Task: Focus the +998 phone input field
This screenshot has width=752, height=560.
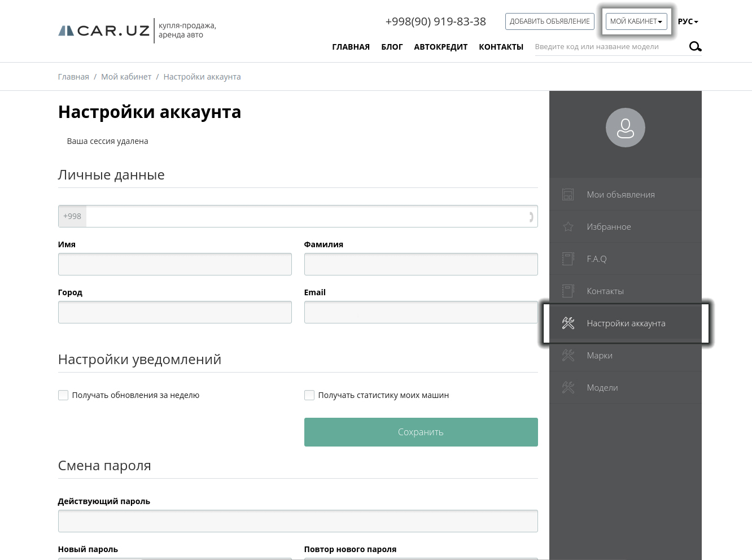Action: 298,216
